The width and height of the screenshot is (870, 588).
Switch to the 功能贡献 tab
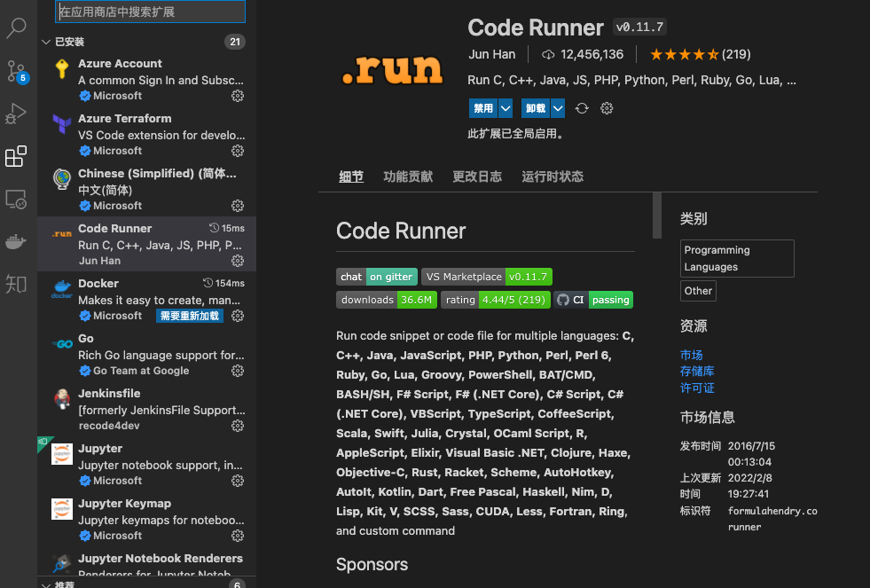tap(408, 177)
